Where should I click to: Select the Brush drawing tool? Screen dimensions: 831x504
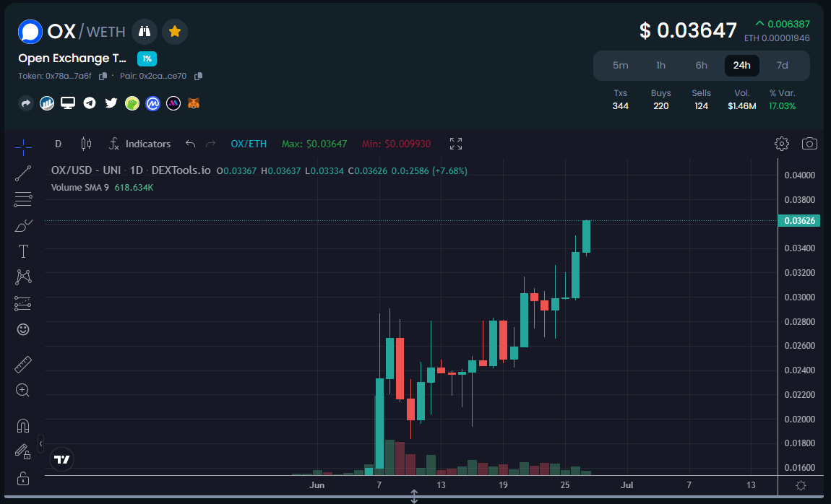point(22,225)
